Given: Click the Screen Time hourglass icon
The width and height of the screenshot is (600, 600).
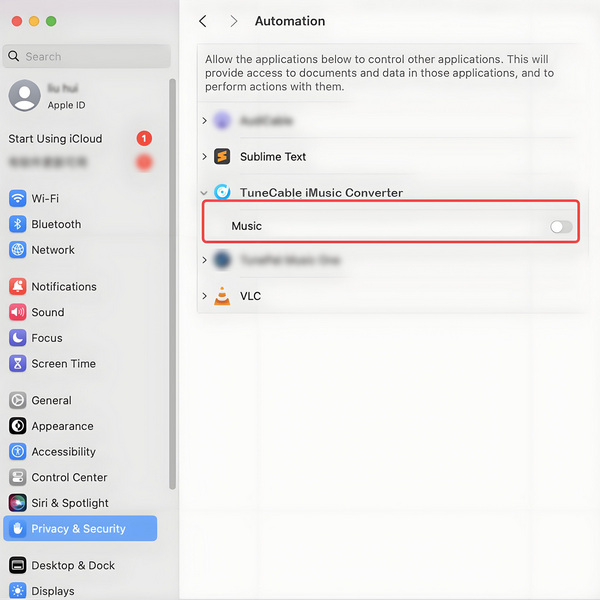Looking at the screenshot, I should 18,364.
